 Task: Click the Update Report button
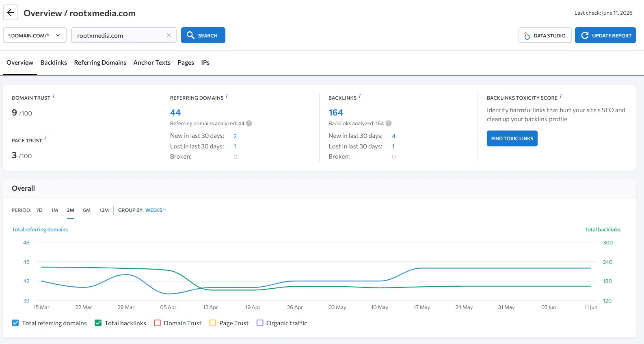coord(605,35)
